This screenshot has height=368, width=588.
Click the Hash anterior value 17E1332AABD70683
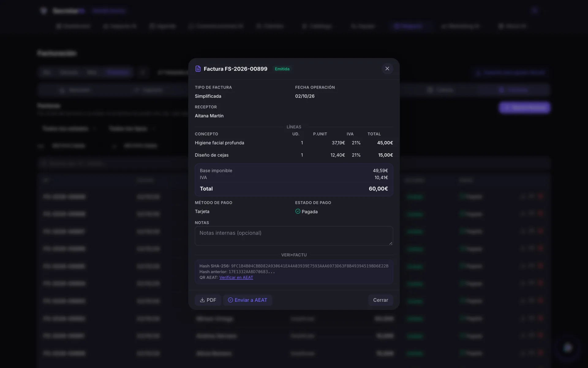pos(252,272)
